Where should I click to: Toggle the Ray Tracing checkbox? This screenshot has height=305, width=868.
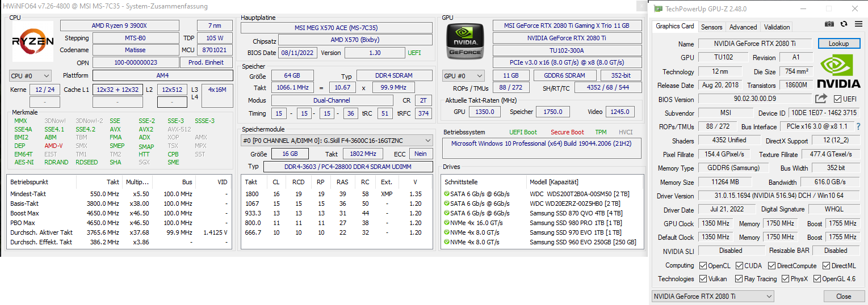click(739, 279)
